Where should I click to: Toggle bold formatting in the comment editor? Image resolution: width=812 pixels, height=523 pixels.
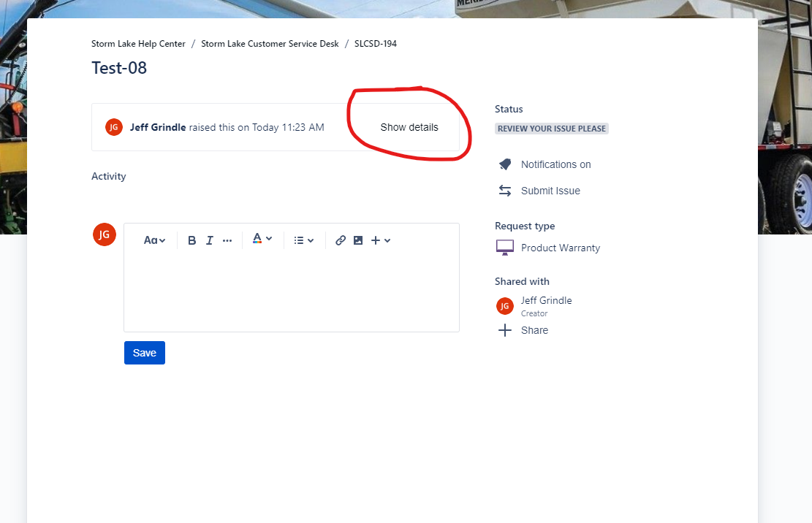pyautogui.click(x=191, y=240)
